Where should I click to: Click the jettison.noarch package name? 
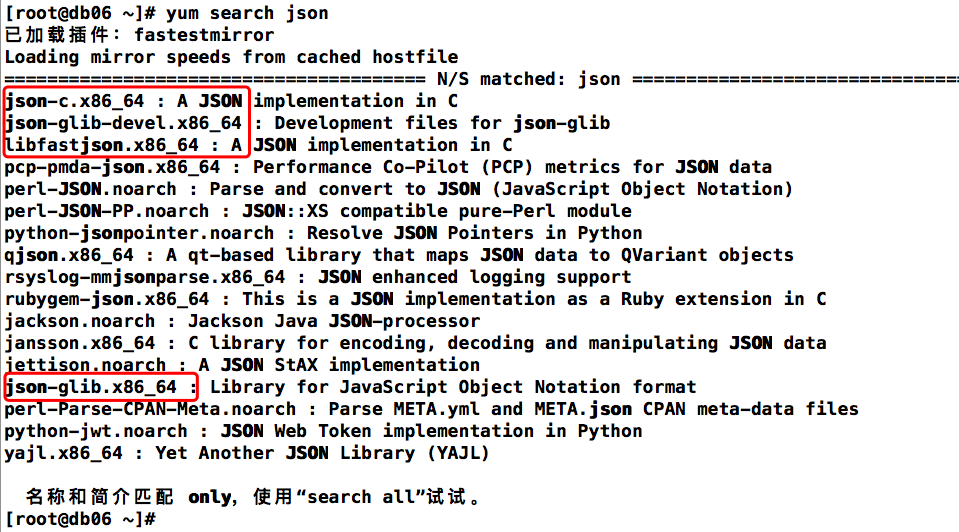tap(84, 365)
